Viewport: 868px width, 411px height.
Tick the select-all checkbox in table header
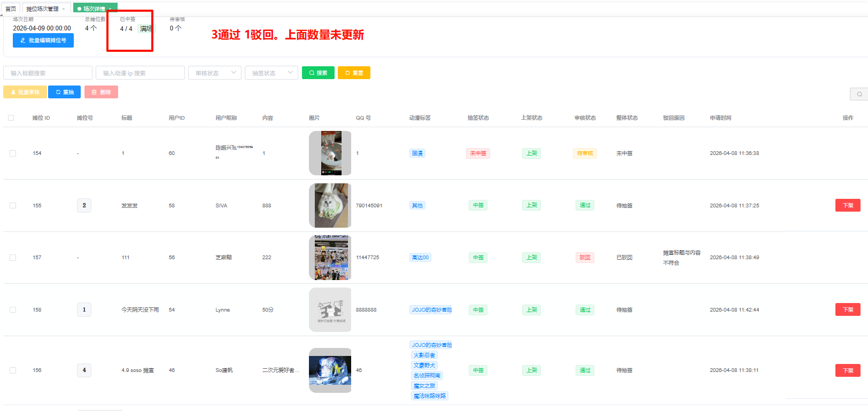[11, 118]
